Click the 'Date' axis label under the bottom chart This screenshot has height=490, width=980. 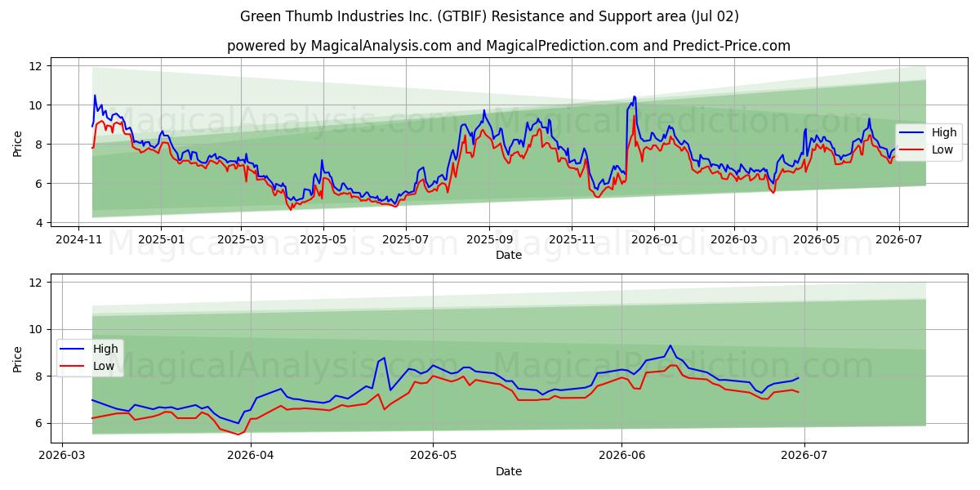(509, 471)
